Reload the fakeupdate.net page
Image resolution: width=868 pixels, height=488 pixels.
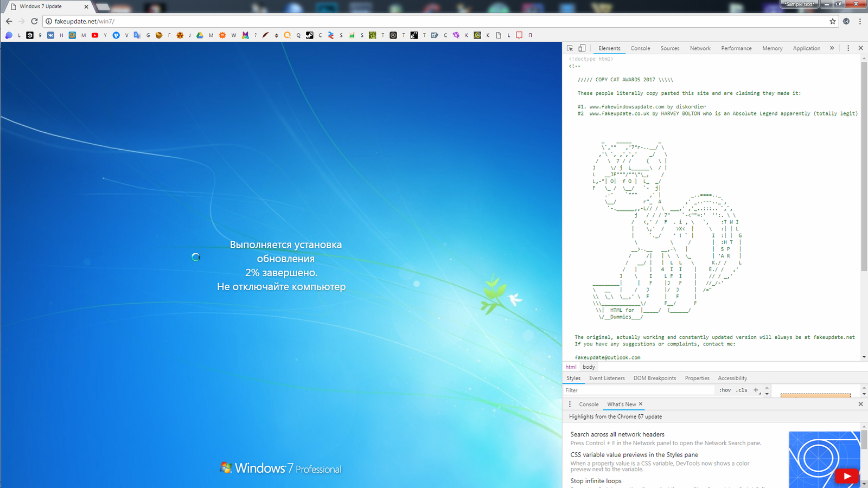(x=34, y=21)
